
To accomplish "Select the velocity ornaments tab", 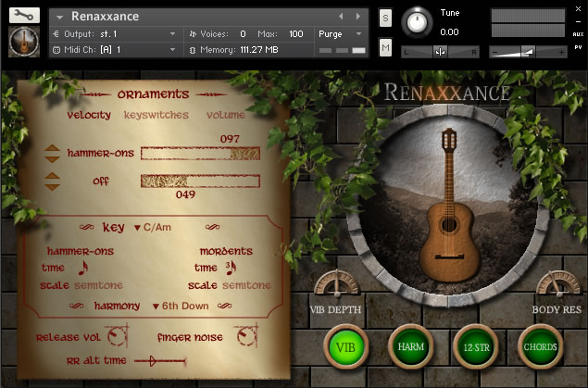I will tap(89, 115).
